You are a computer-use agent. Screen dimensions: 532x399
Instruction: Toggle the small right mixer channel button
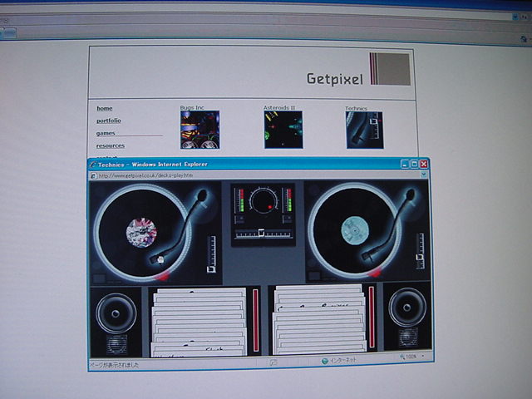[x=287, y=219]
